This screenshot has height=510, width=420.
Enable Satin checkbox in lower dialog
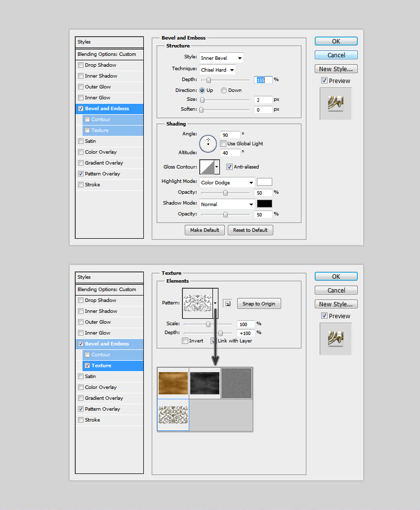(81, 376)
